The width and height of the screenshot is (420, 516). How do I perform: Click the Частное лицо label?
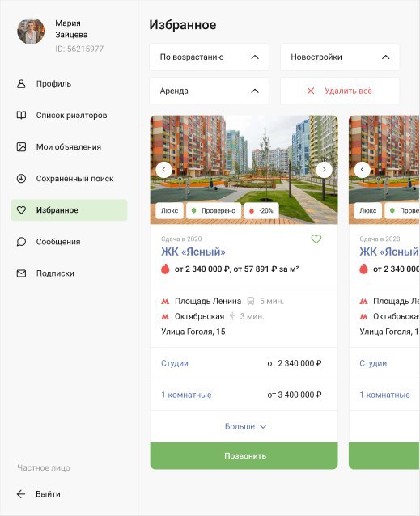click(x=44, y=468)
